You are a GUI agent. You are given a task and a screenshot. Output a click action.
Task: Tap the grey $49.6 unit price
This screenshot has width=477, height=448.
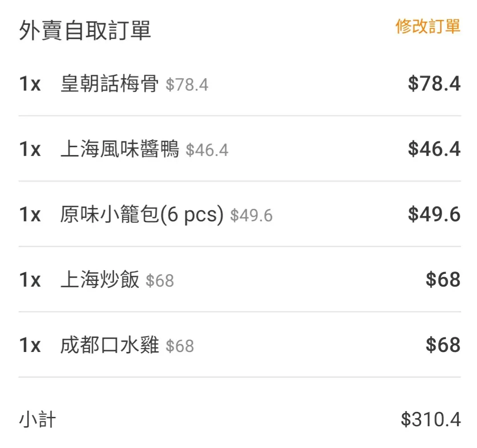point(251,216)
